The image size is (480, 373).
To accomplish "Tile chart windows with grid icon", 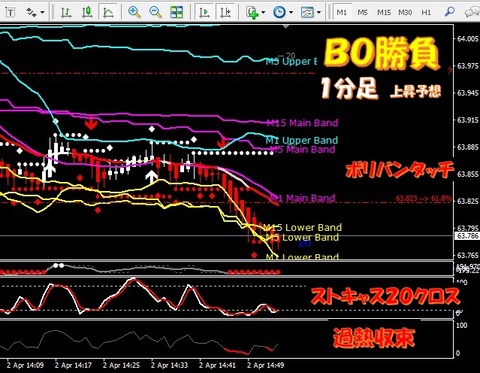I will pos(176,13).
